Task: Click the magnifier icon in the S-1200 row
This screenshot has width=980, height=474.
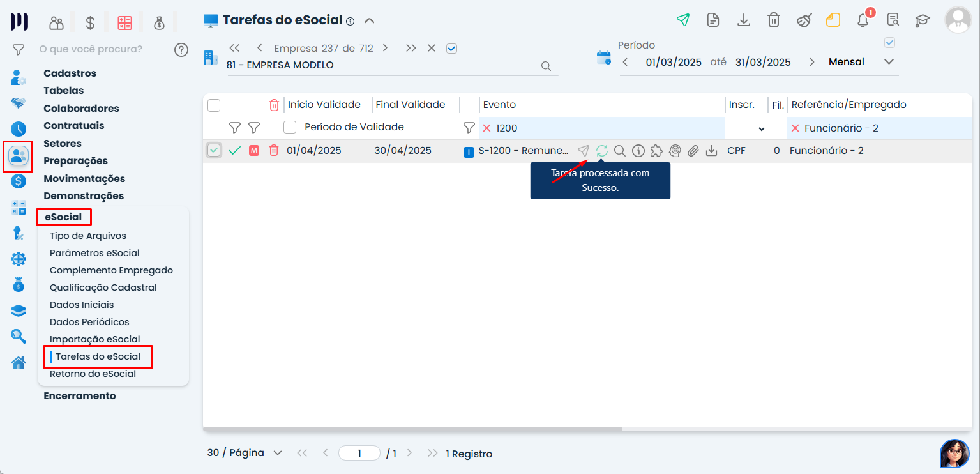Action: click(619, 151)
